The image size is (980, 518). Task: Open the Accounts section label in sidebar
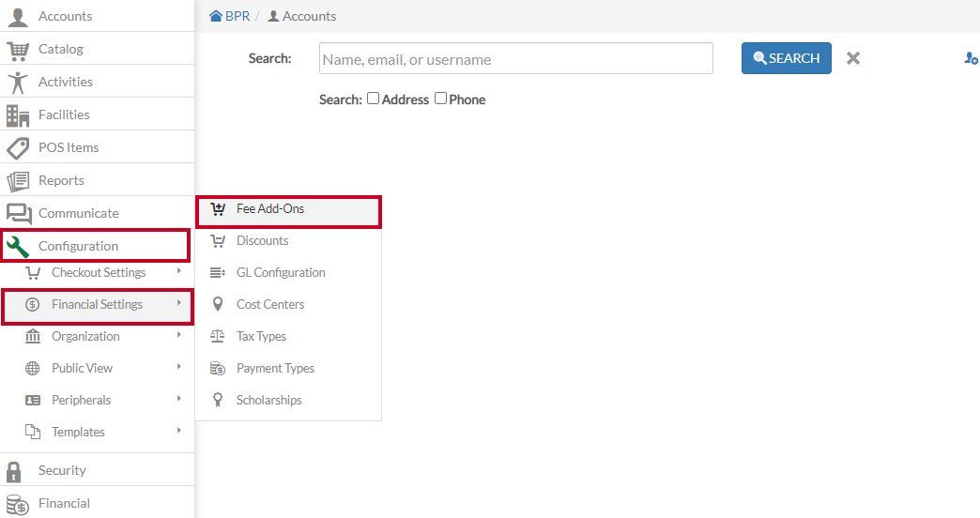click(65, 16)
